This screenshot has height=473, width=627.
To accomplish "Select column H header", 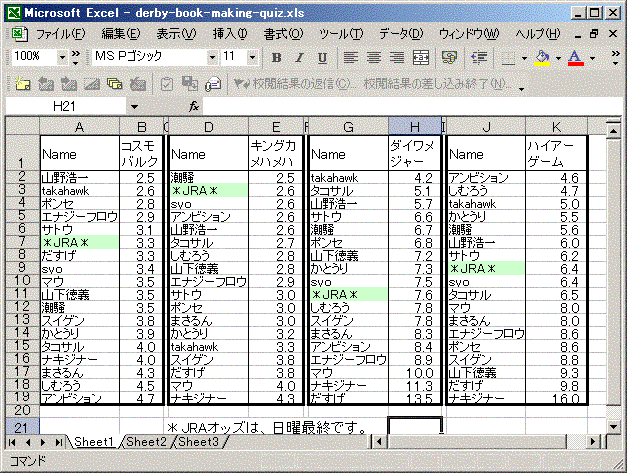I will click(x=415, y=127).
